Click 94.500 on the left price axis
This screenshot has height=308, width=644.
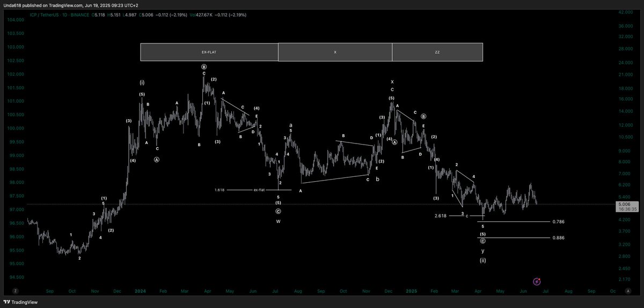click(16, 277)
